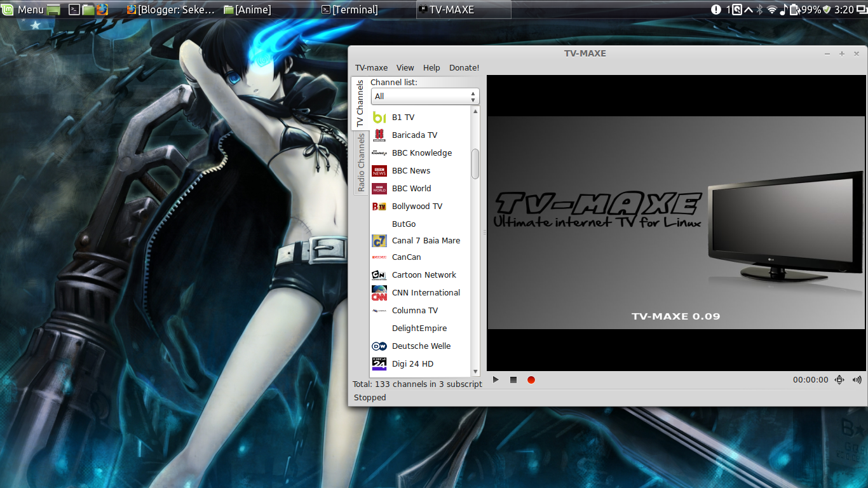Viewport: 868px width, 488px height.
Task: Click the upward chevron tray icon
Action: (x=749, y=10)
